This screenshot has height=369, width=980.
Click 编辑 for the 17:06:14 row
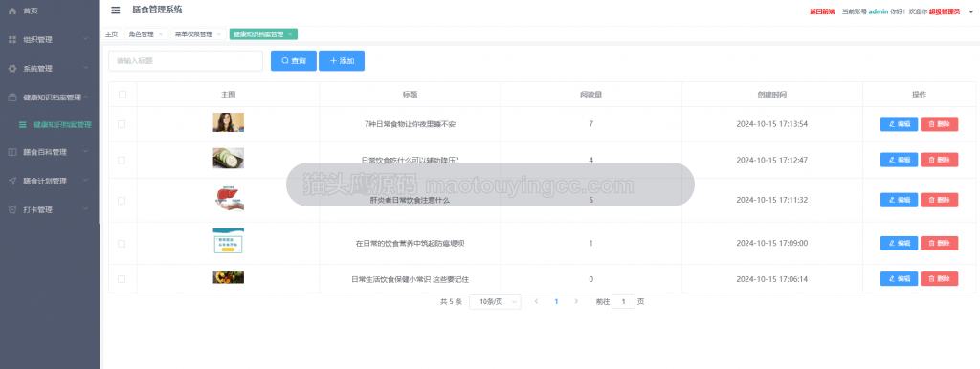point(899,279)
